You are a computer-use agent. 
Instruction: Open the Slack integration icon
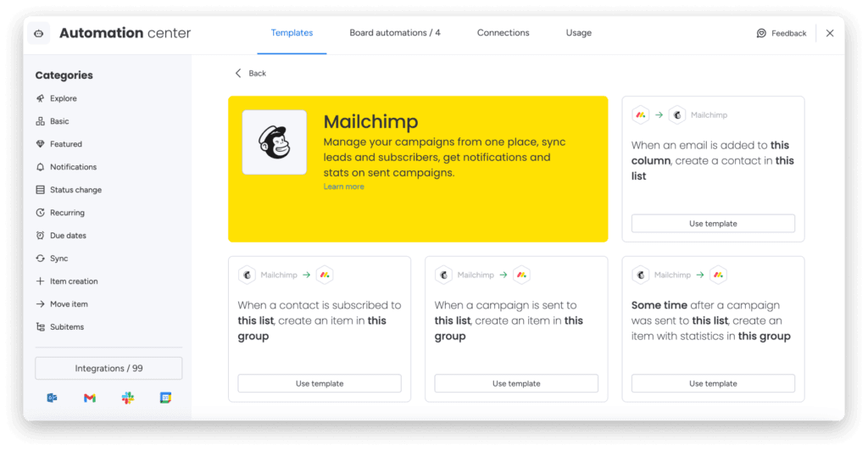point(128,398)
